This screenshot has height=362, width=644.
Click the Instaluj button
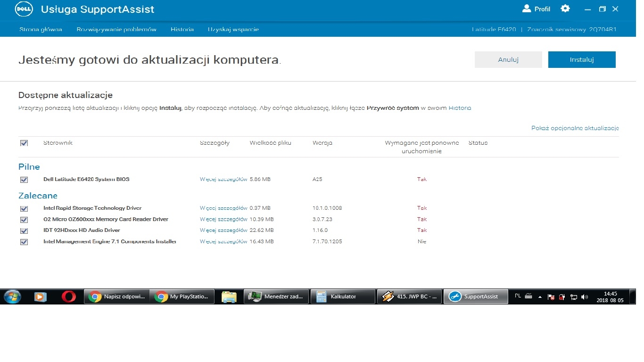pyautogui.click(x=582, y=60)
